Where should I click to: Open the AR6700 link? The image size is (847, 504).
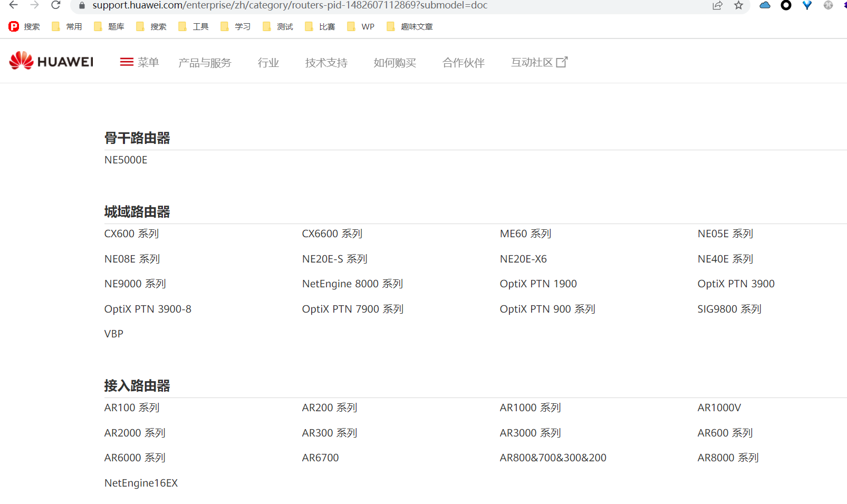321,458
